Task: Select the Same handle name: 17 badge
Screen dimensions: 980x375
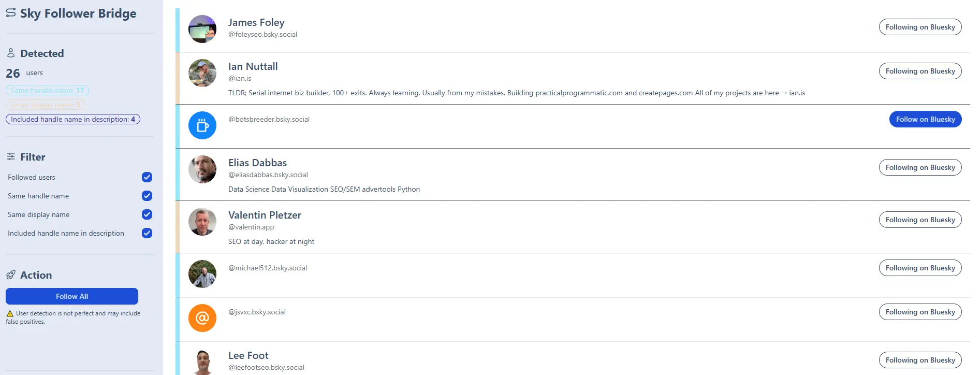Action: (48, 90)
